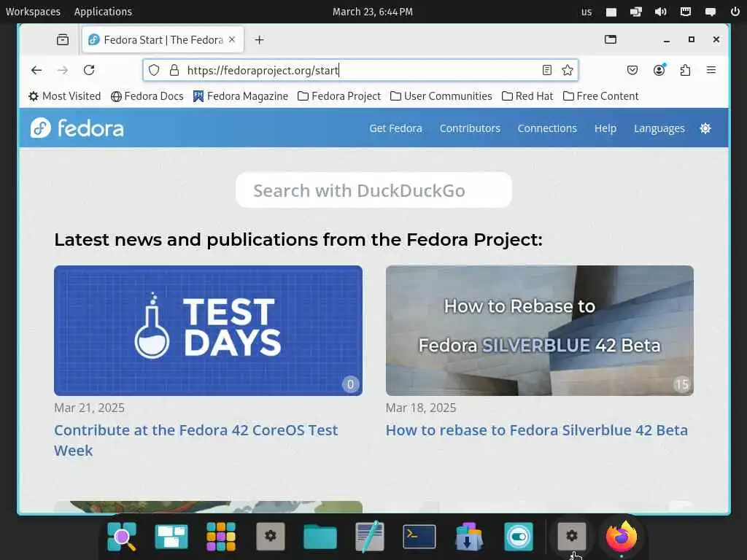
Task: Open the volume indicator in top panel
Action: tap(661, 12)
